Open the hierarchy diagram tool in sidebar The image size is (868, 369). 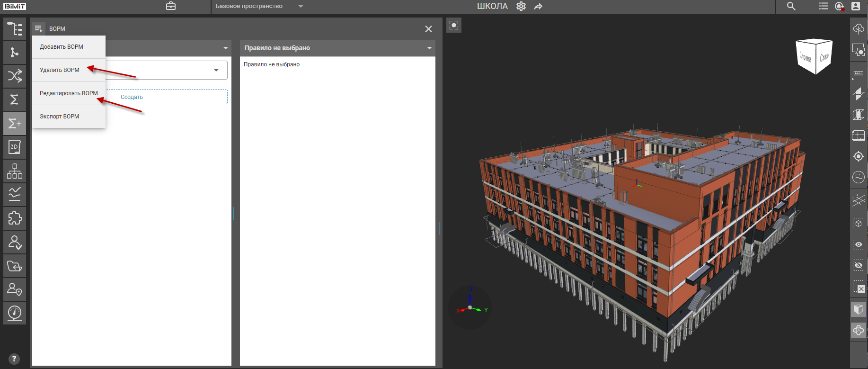pos(15,171)
